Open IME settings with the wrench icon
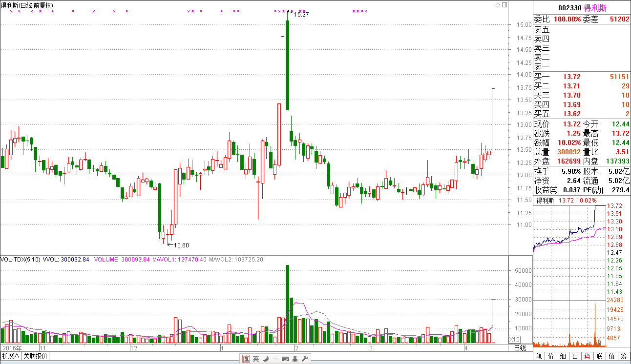This screenshot has width=631, height=364. (304, 359)
